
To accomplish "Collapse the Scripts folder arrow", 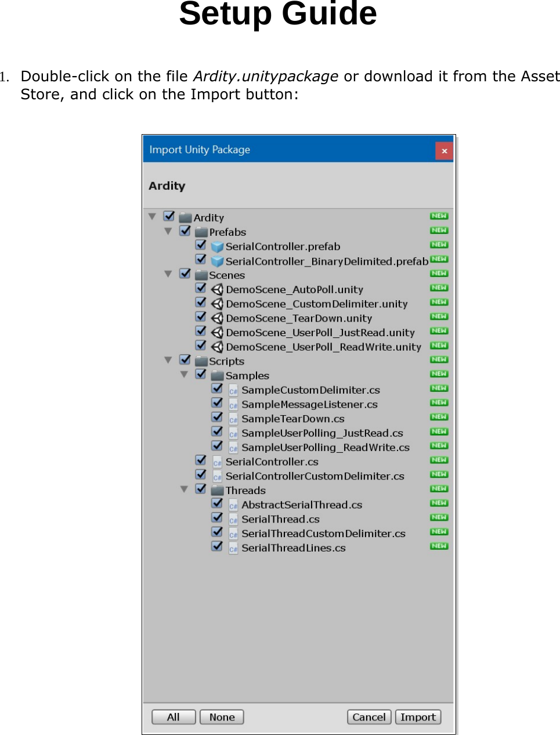I will 168,361.
